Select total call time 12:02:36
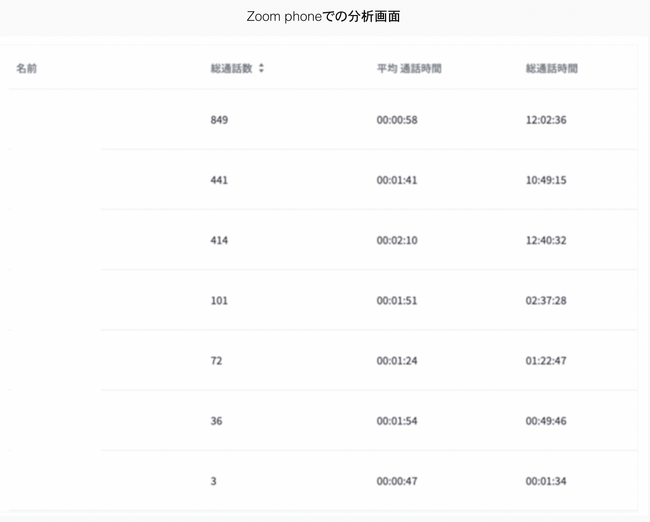 tap(546, 120)
